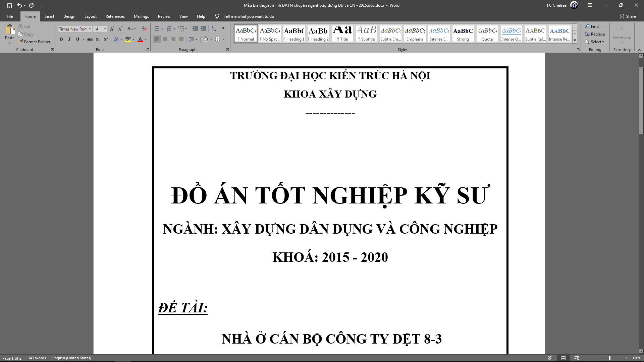
Task: Switch to Read Mode in status bar
Action: tap(550, 358)
